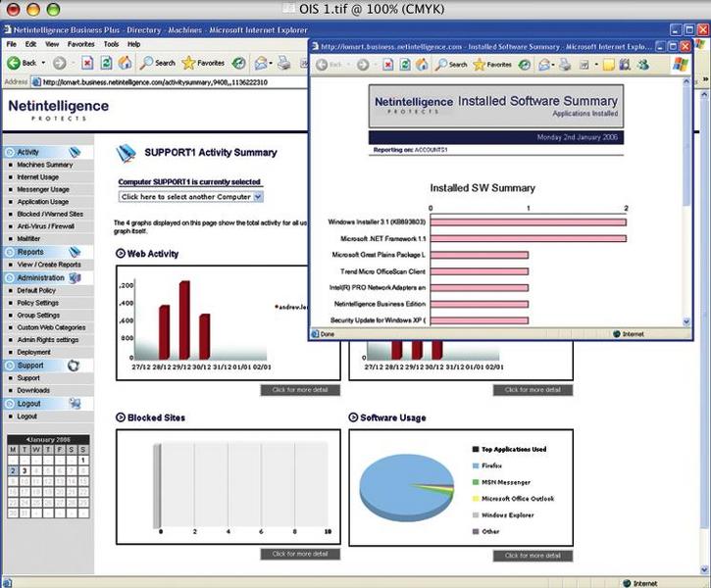
Task: Click the Firefox legend color swatch
Action: tap(476, 465)
